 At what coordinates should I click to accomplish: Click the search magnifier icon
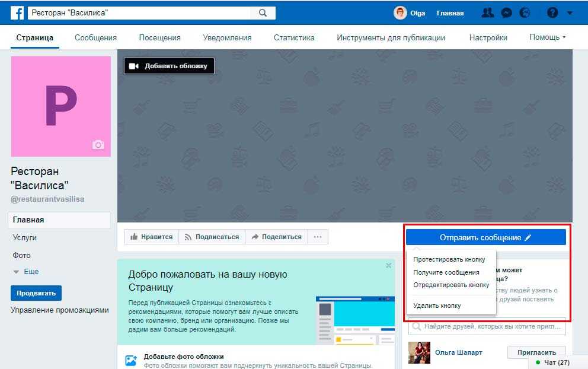click(x=263, y=12)
